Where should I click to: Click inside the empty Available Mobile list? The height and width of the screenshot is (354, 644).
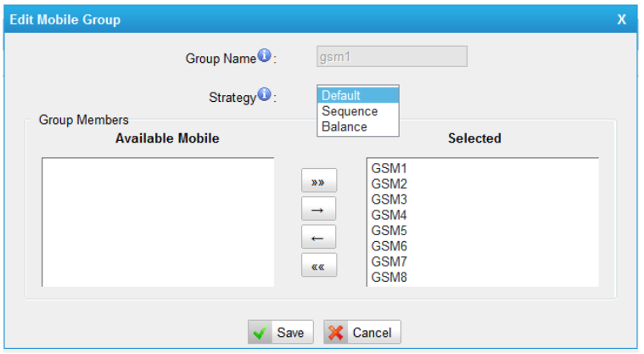click(x=158, y=222)
